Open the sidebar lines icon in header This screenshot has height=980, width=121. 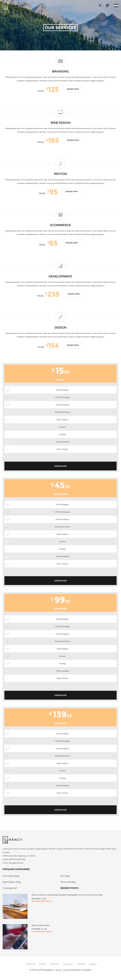tap(108, 6)
